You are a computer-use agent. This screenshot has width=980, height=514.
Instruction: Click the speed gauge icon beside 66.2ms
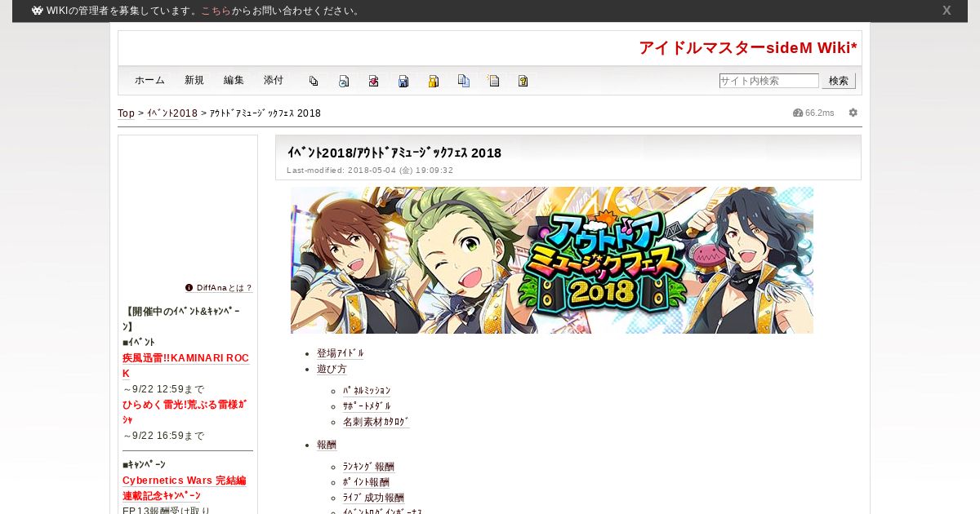click(798, 113)
